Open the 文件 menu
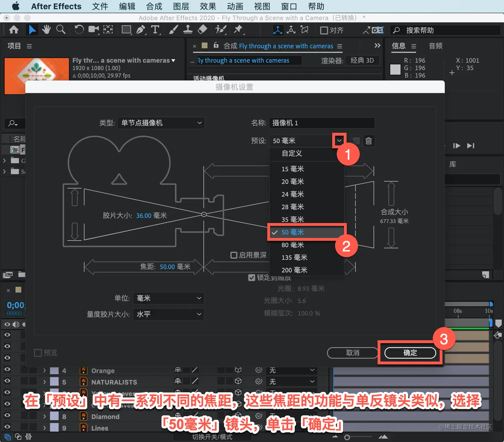The width and height of the screenshot is (504, 442). click(100, 6)
